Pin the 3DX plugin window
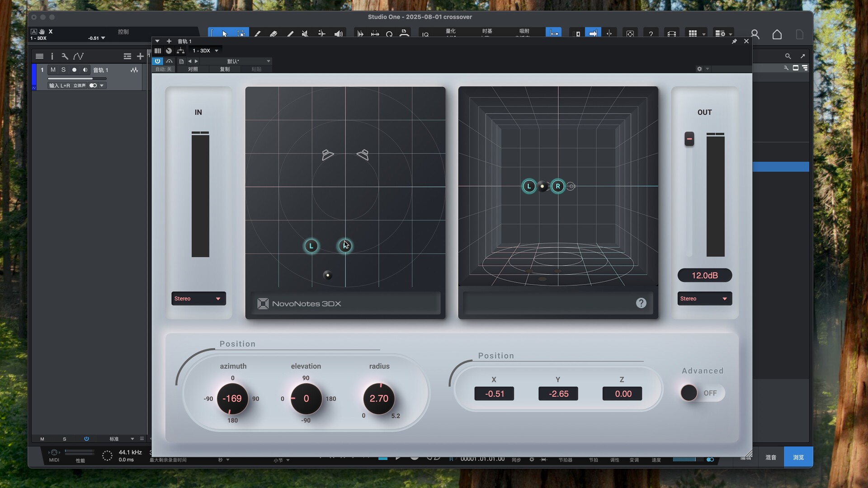 pyautogui.click(x=734, y=41)
